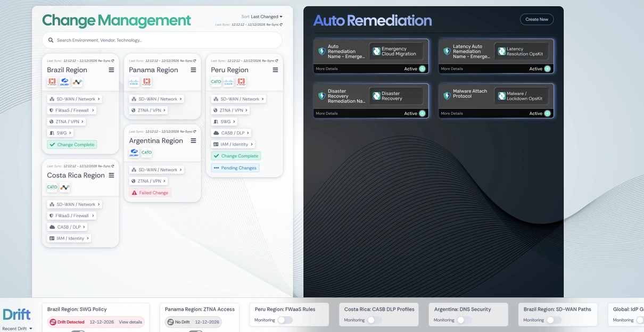Expand ZTNA / VPN in Argentina Region
This screenshot has width=644, height=332.
click(148, 181)
